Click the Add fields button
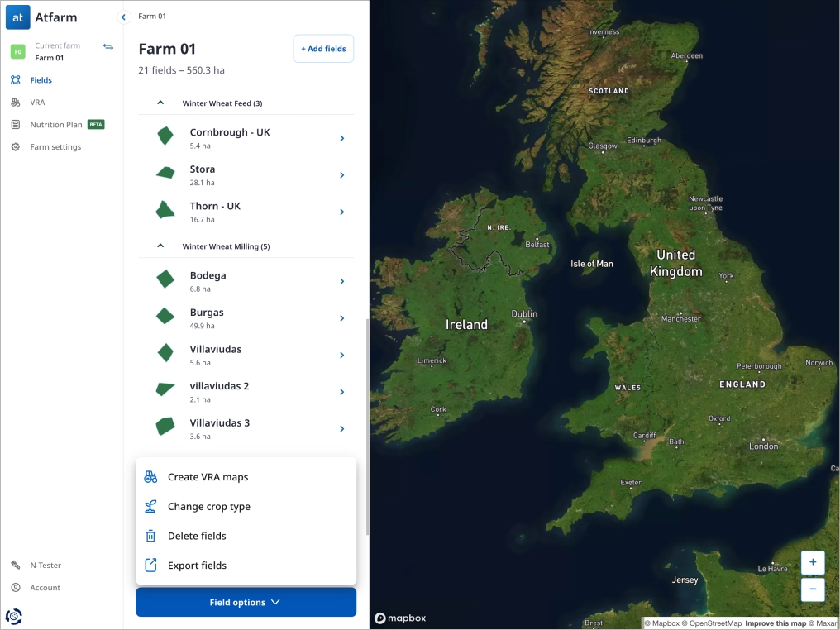Viewport: 840px width, 630px height. pos(323,48)
